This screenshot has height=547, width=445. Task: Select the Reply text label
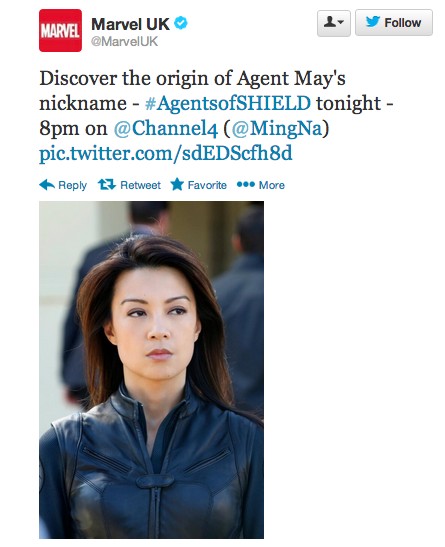(73, 185)
